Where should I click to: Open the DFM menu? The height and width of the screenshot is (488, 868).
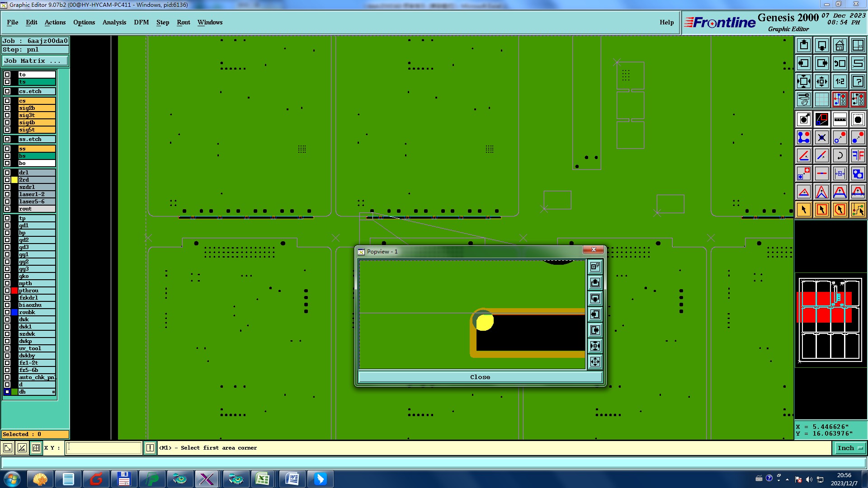(x=141, y=22)
